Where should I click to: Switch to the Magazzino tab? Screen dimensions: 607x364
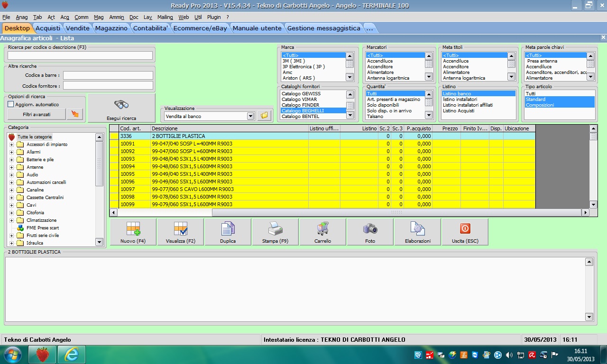(111, 28)
